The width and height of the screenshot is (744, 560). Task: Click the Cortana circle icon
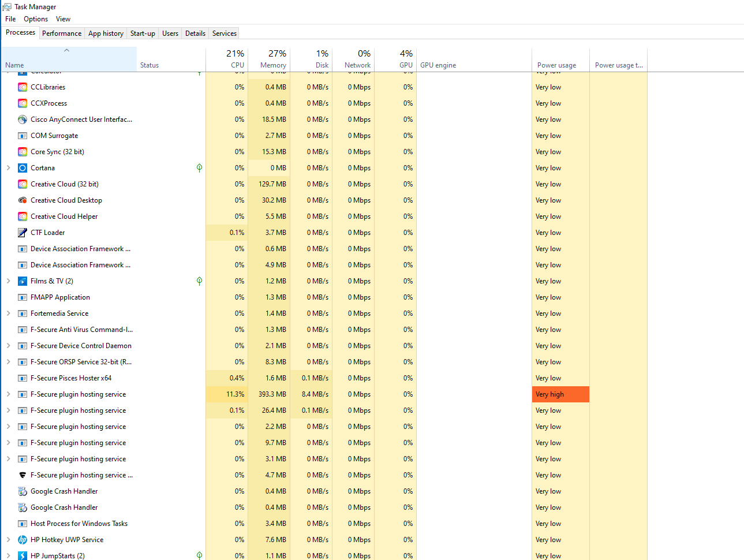pos(23,168)
